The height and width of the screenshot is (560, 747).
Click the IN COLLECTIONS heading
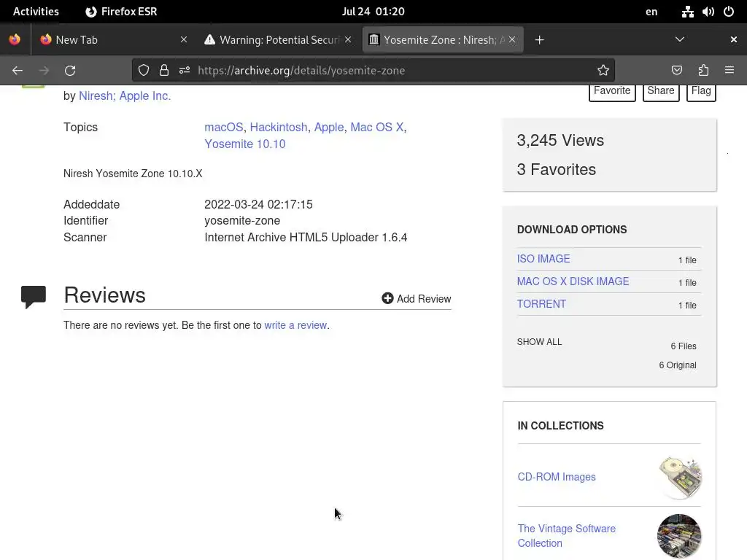pos(560,426)
